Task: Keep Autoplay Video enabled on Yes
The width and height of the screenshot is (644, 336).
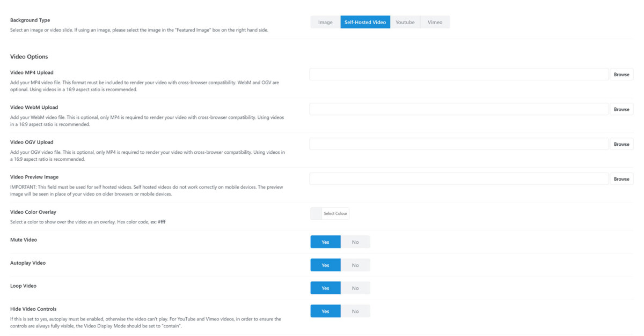Action: tap(325, 265)
